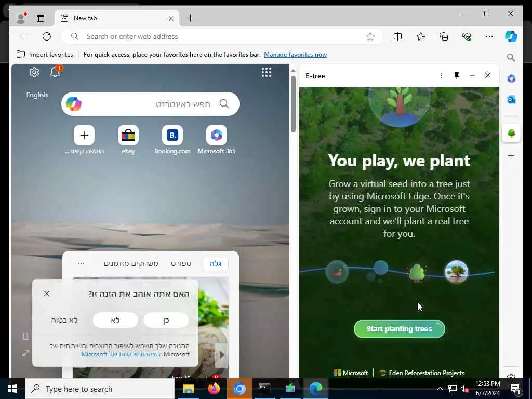Screen dimensions: 532x399
Task: Click the sidebar Search icon
Action: 511,58
